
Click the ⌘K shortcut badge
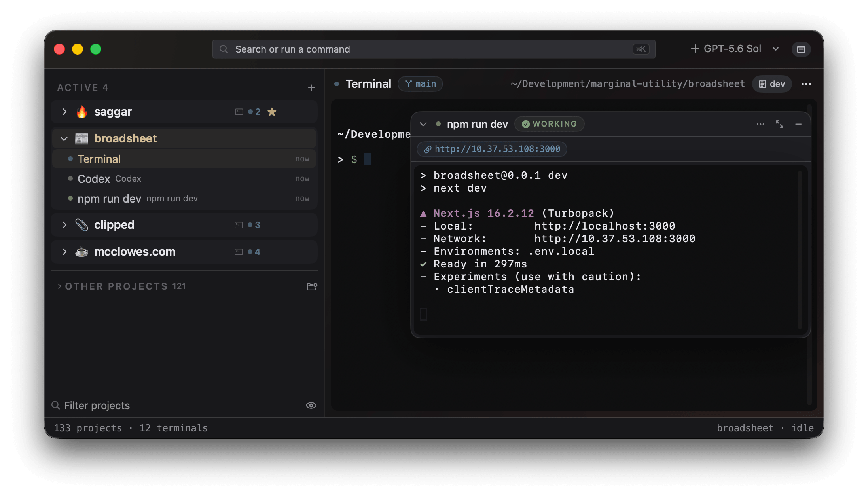click(x=641, y=49)
